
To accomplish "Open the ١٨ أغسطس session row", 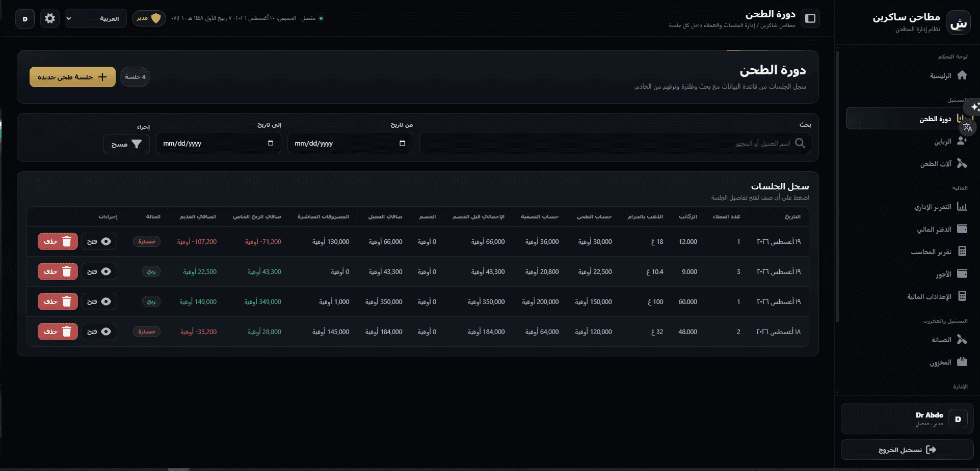I will coord(99,331).
